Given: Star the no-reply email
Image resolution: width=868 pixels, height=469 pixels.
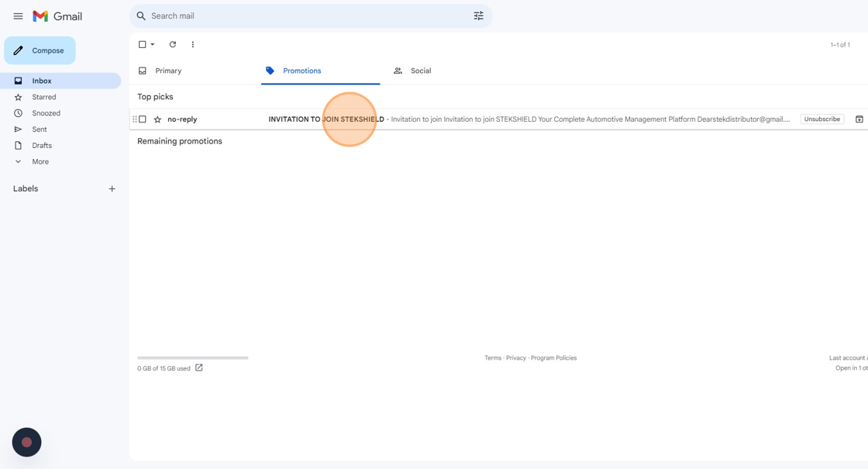Looking at the screenshot, I should coord(158,119).
